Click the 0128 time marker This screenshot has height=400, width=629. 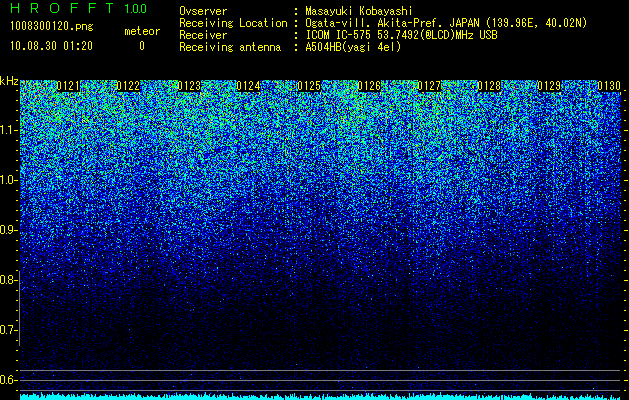point(489,86)
